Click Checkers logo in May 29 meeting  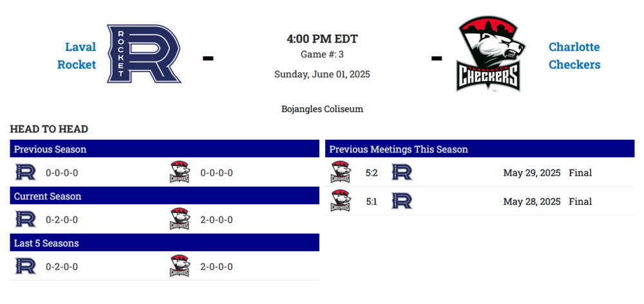coord(341,173)
